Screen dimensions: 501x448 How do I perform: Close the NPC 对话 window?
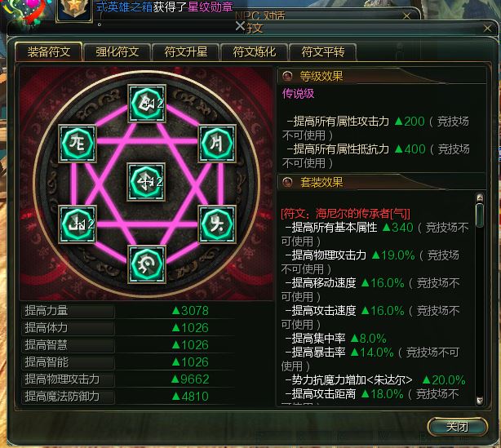point(406,16)
